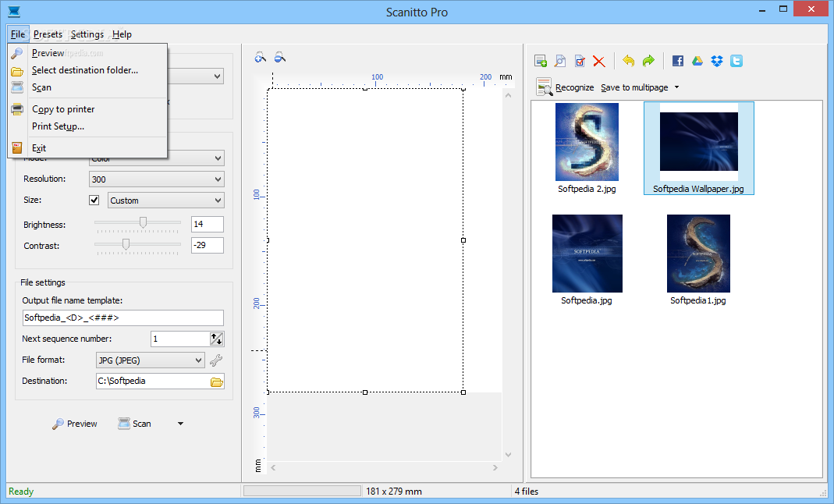The height and width of the screenshot is (504, 834).
Task: Rotate image right with green arrow
Action: 648,61
